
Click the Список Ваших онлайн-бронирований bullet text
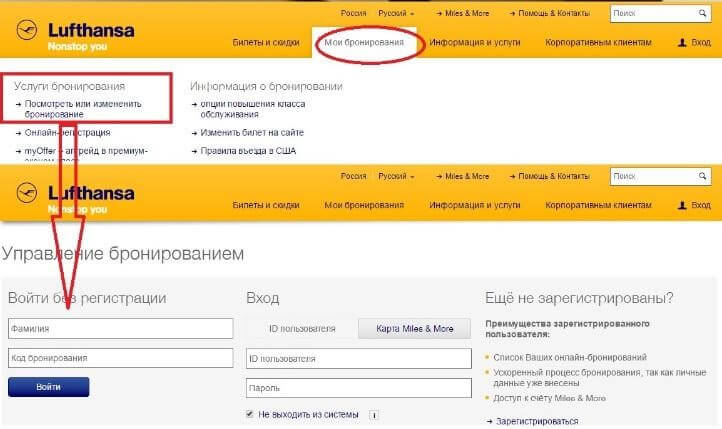pyautogui.click(x=570, y=357)
